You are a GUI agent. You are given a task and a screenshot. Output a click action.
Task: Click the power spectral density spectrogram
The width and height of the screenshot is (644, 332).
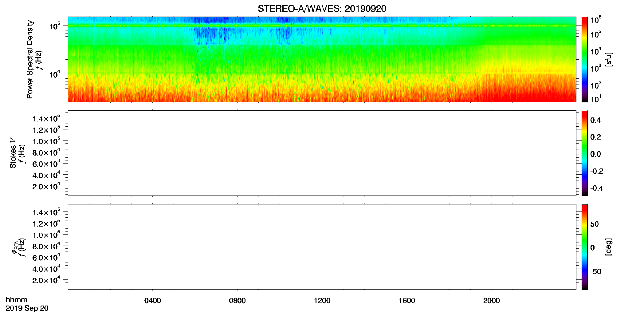(322, 59)
